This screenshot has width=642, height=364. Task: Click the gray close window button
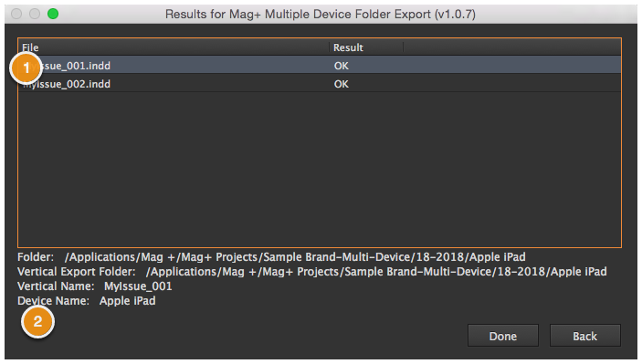[16, 14]
